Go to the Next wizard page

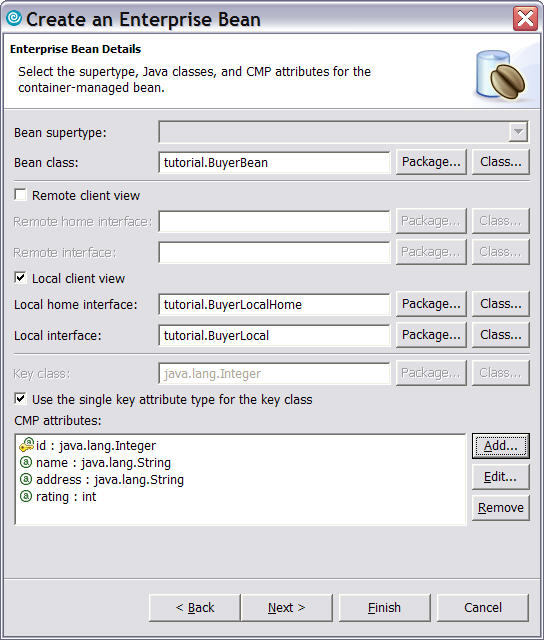pos(286,608)
